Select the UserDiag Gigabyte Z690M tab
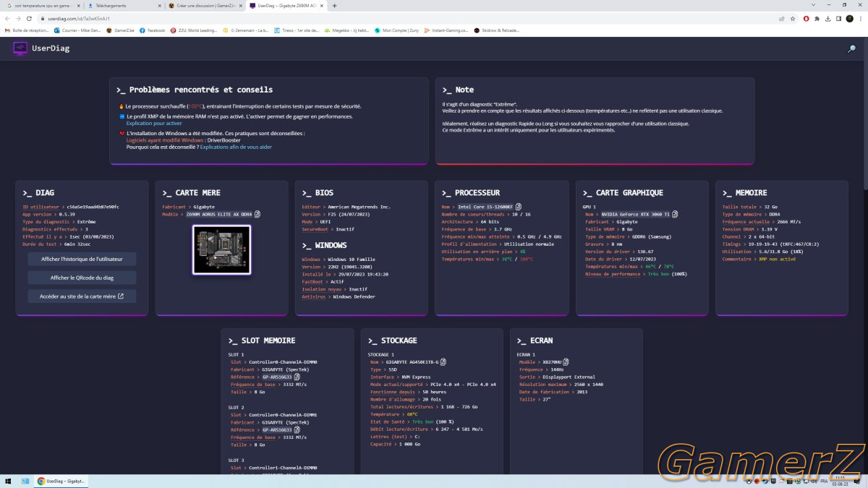This screenshot has width=868, height=488. click(x=286, y=6)
